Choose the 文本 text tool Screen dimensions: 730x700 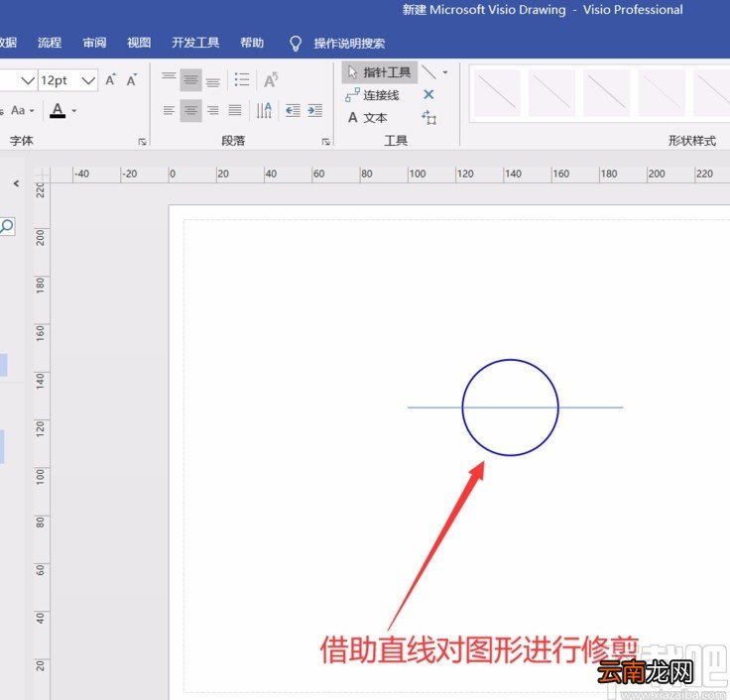(368, 118)
